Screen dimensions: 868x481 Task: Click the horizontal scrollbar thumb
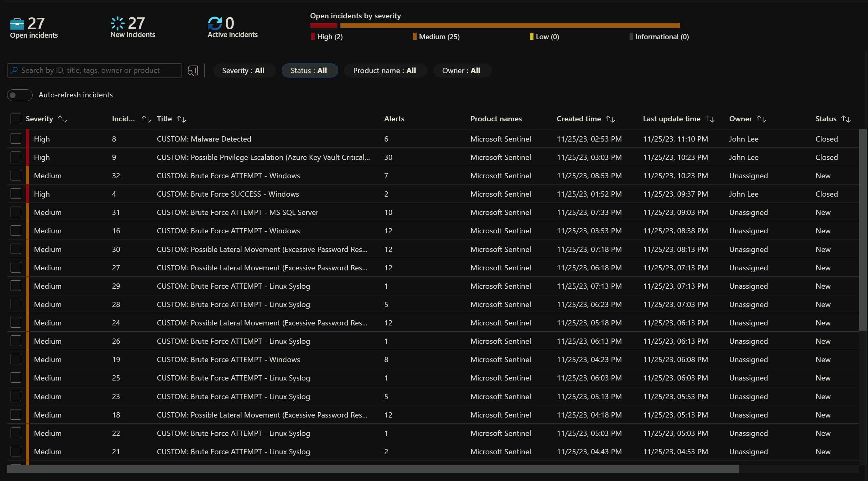click(x=373, y=469)
